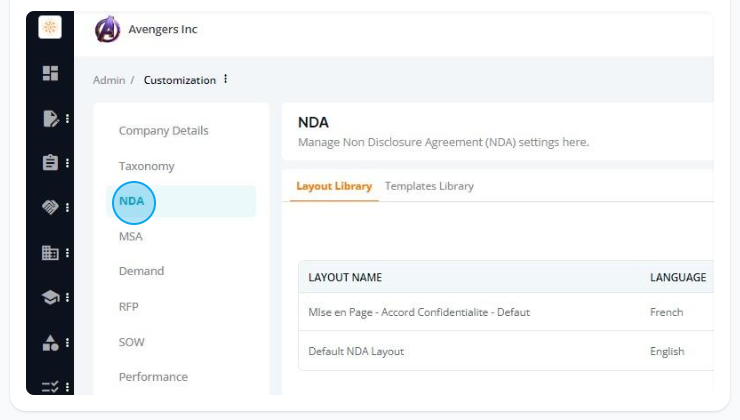Image resolution: width=740 pixels, height=420 pixels.
Task: Select the handshake icon in sidebar
Action: coord(50,207)
